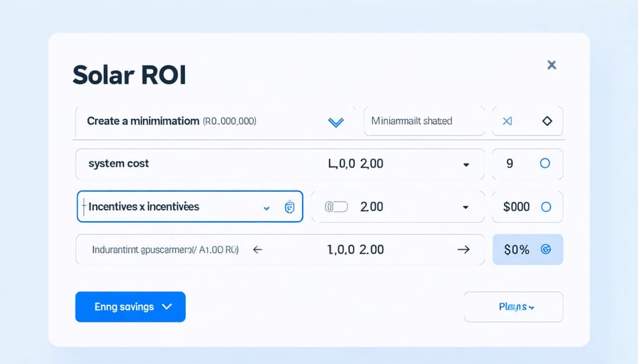Click the left arrow in the bottom row

click(x=257, y=249)
